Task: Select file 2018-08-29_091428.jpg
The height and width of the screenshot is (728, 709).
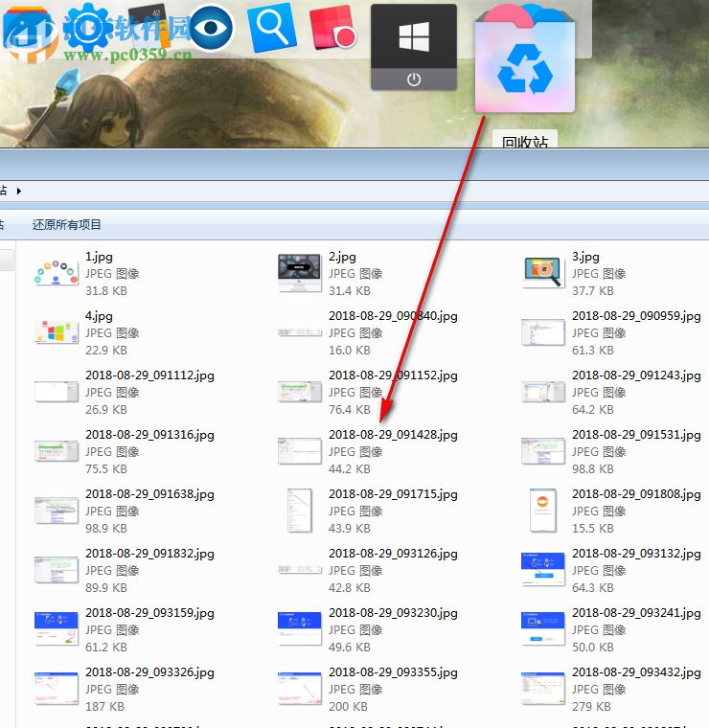Action: [367, 451]
